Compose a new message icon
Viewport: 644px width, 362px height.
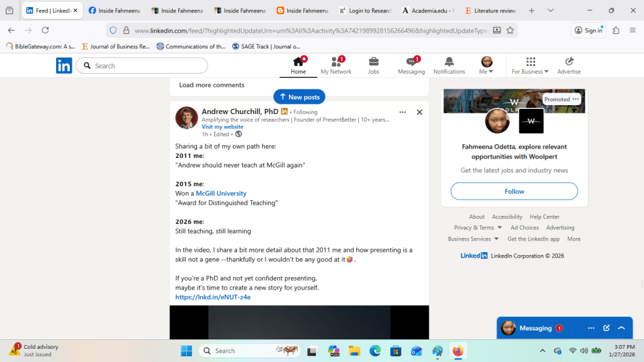click(606, 328)
